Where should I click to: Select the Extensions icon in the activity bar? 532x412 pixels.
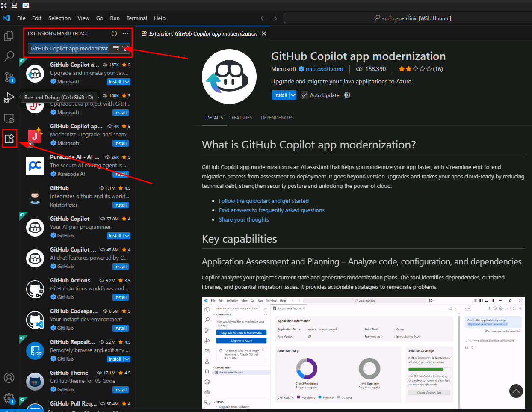(x=9, y=138)
